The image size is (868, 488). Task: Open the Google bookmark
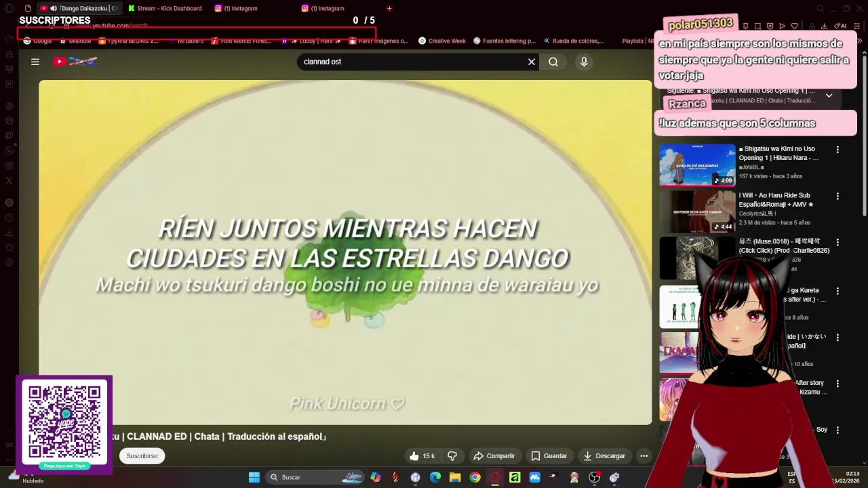[37, 41]
